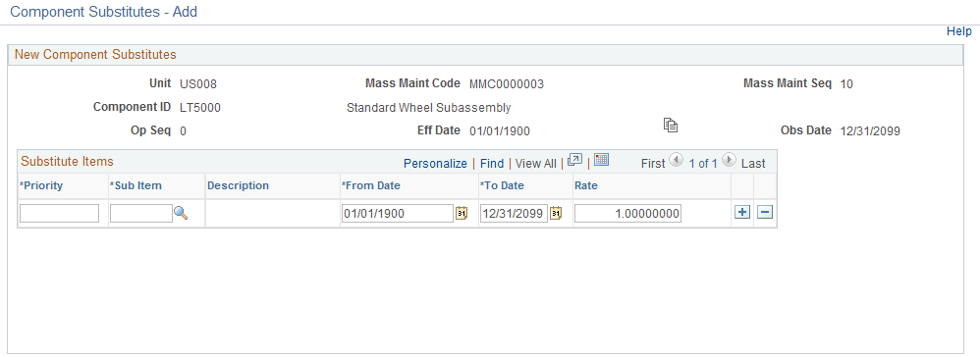The height and width of the screenshot is (357, 980).
Task: Show next row arrow
Action: 728,160
